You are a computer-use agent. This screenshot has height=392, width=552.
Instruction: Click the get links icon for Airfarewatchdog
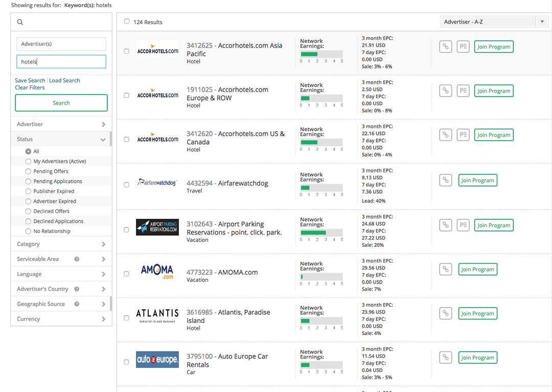tap(446, 180)
